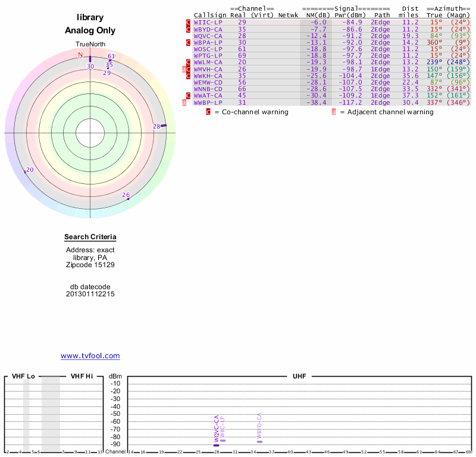The image size is (476, 457).
Task: Select the WNNB-CD row callsign
Action: pos(208,89)
